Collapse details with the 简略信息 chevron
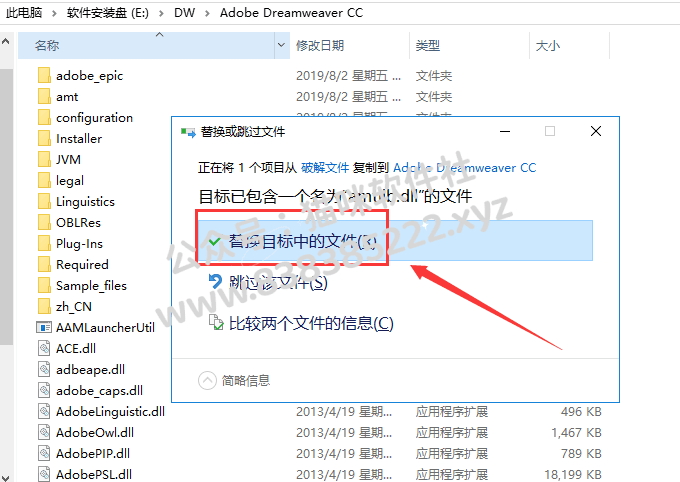This screenshot has height=482, width=680. pyautogui.click(x=207, y=380)
